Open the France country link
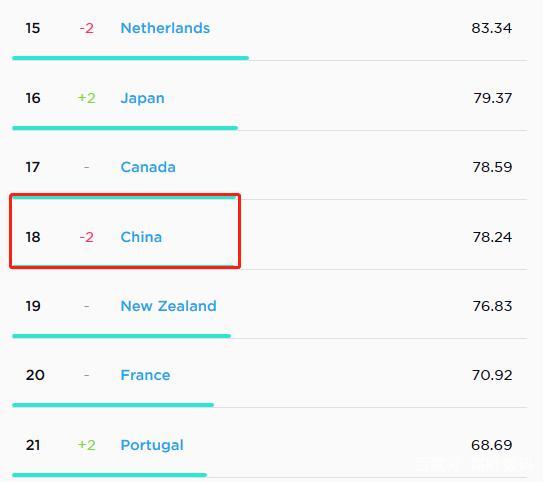 (145, 375)
